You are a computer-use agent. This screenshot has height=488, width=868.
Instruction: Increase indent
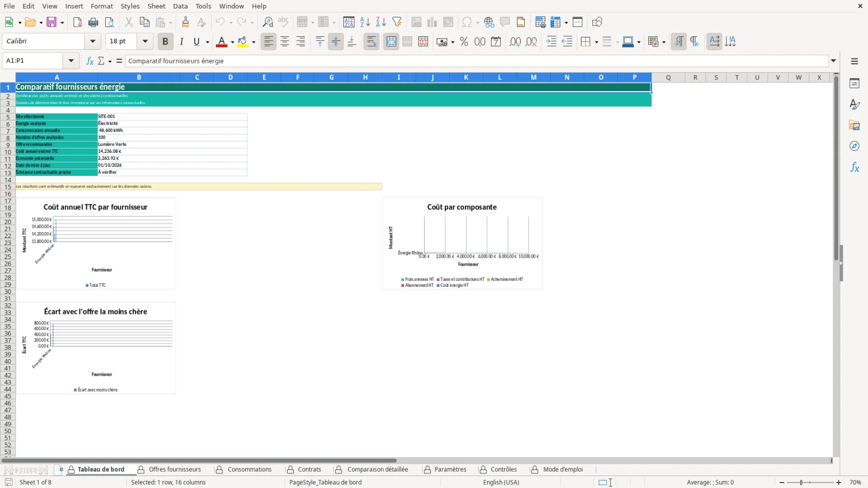[551, 42]
